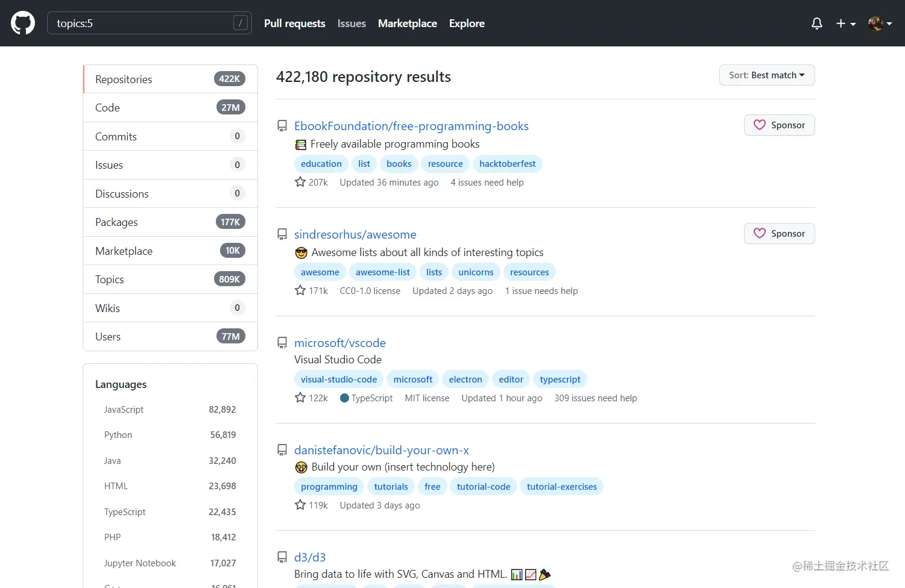Click the slash shortcut key icon in search
905x588 pixels.
(x=240, y=23)
